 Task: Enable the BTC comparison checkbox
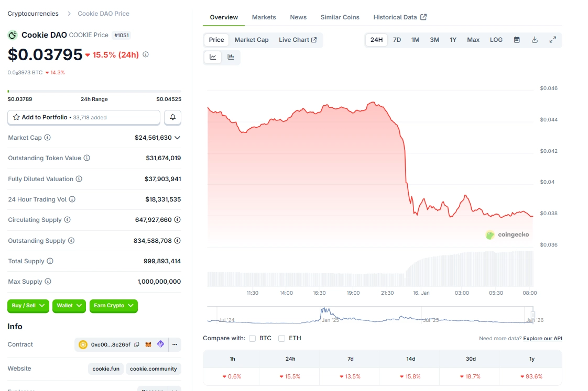point(253,339)
